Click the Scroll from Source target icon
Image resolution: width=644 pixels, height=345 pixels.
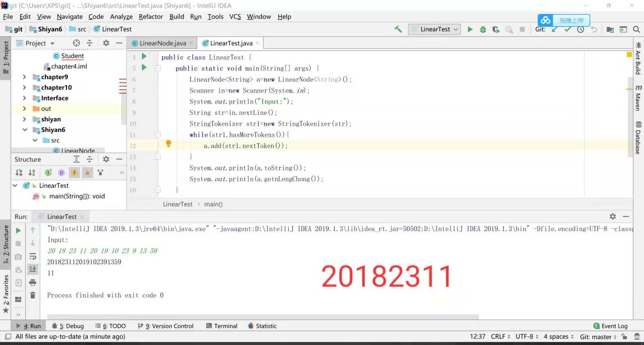(x=76, y=43)
